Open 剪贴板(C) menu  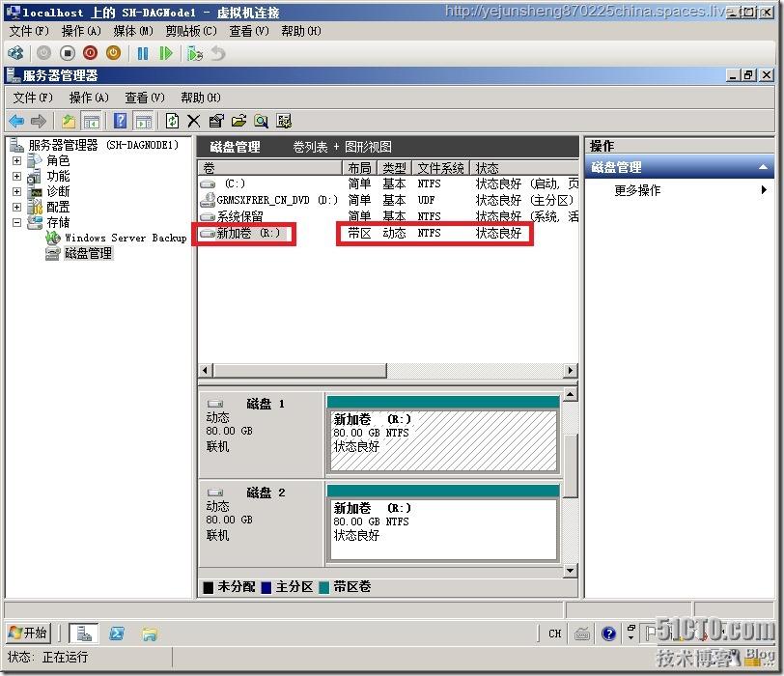(191, 31)
